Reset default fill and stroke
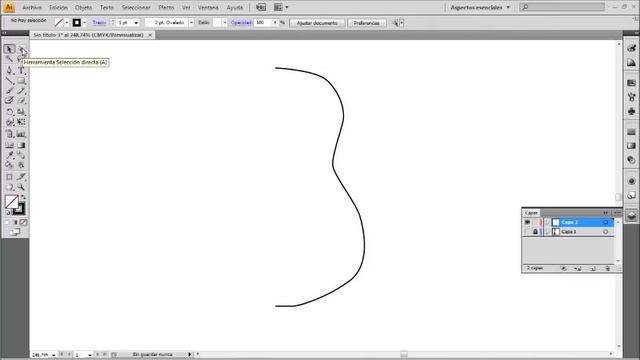640x360 pixels. pos(8,213)
